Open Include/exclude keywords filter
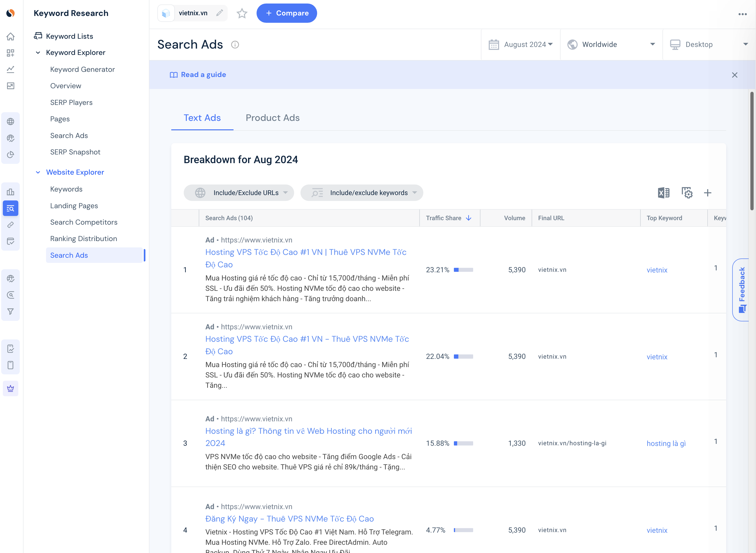Screen dimensions: 756x553 tap(362, 193)
